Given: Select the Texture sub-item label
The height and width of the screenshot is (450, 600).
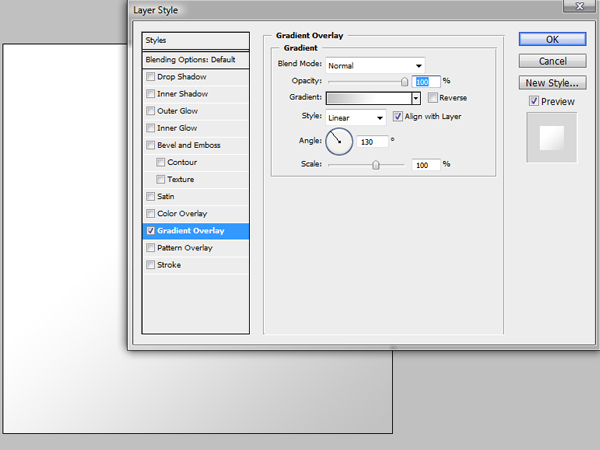Looking at the screenshot, I should click(181, 179).
